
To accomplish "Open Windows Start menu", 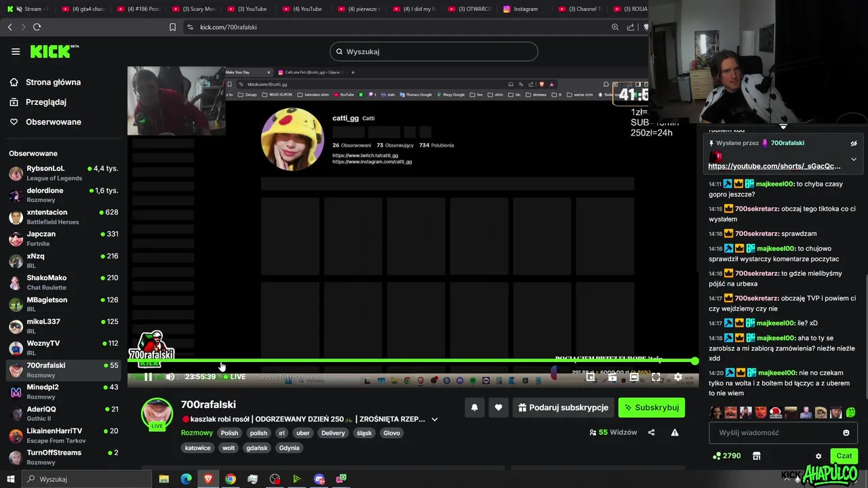I will pos(10,479).
